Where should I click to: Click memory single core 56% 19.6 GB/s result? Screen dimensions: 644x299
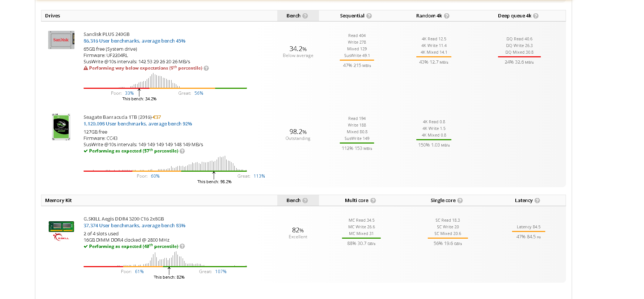click(448, 243)
